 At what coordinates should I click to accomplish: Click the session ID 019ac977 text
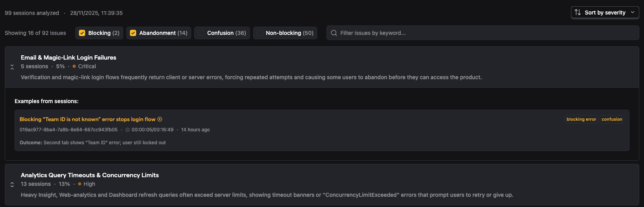(69, 130)
